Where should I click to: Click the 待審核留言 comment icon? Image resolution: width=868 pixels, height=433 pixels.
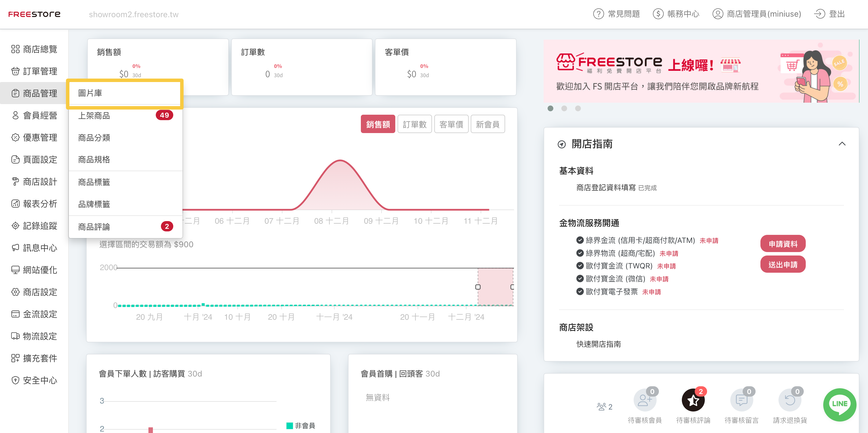(741, 400)
